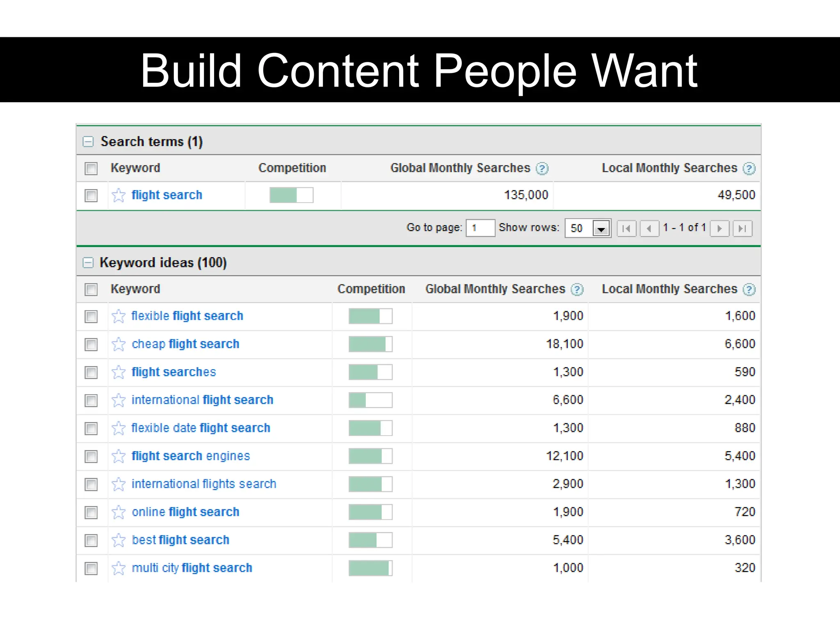Image resolution: width=840 pixels, height=630 pixels.
Task: Click the 18,100 global searches cell
Action: [x=564, y=344]
